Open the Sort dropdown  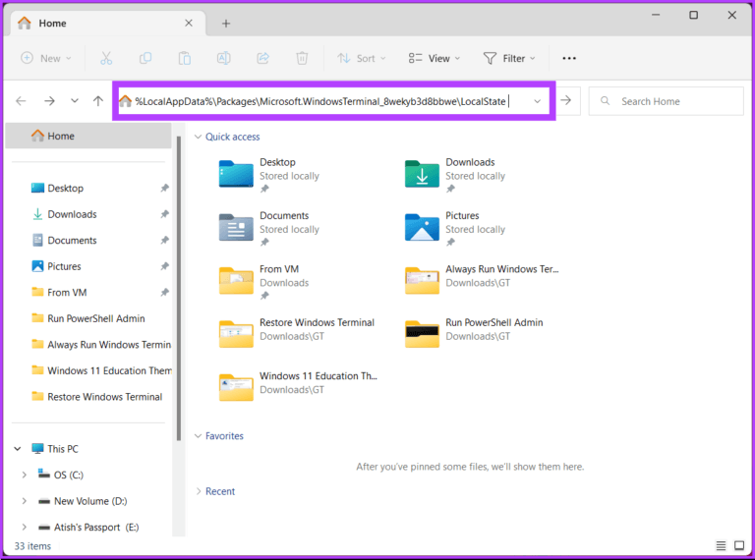pos(362,58)
